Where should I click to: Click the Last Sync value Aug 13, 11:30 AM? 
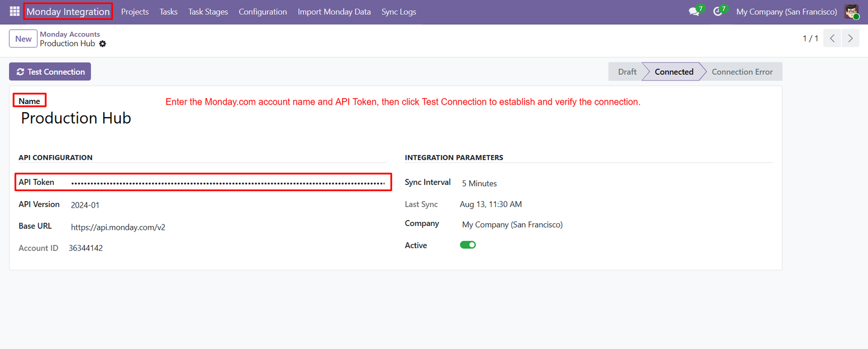[x=491, y=204]
